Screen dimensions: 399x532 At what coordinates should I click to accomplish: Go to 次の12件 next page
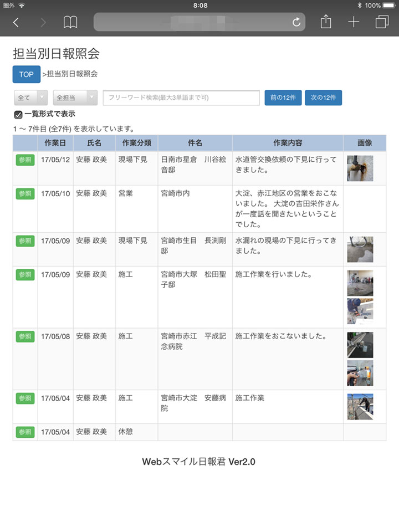[323, 98]
